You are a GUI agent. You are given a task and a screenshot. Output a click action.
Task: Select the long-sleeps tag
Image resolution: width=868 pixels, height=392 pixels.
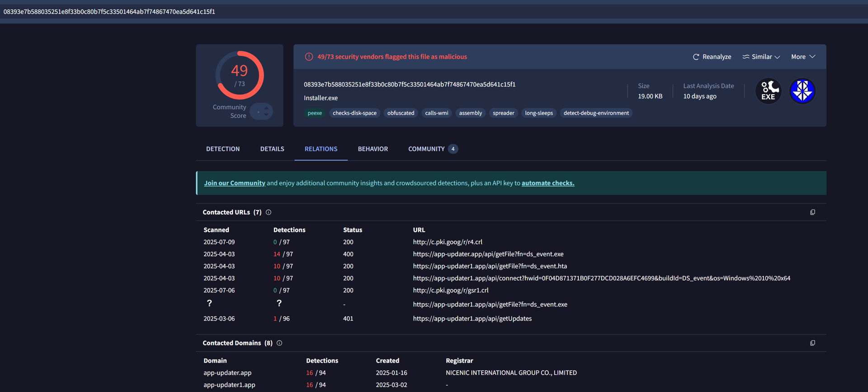(x=539, y=113)
